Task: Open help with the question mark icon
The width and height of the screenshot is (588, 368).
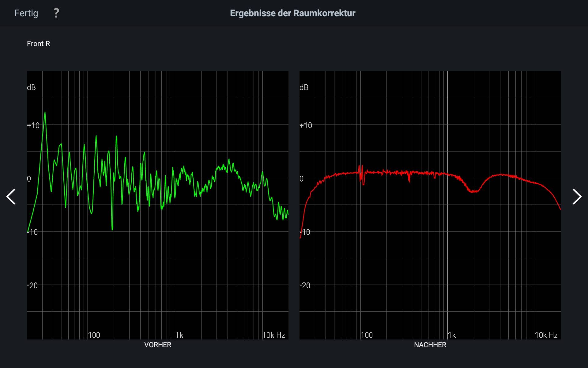Action: 56,13
